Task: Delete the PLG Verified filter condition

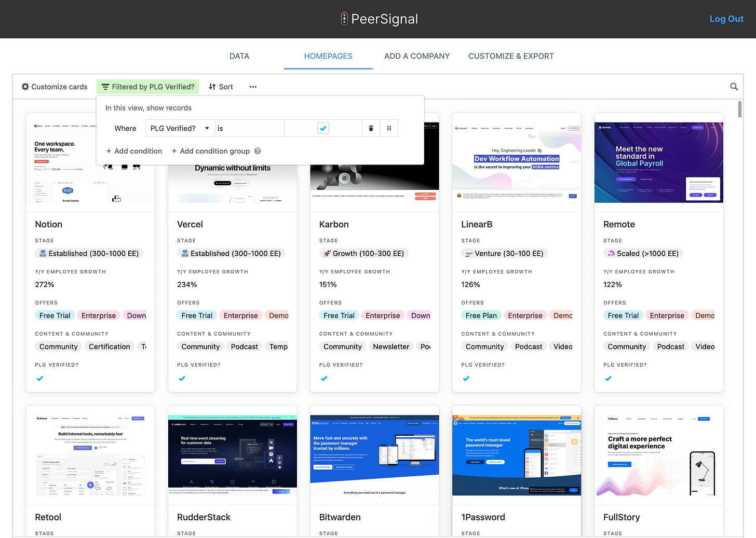Action: [371, 128]
